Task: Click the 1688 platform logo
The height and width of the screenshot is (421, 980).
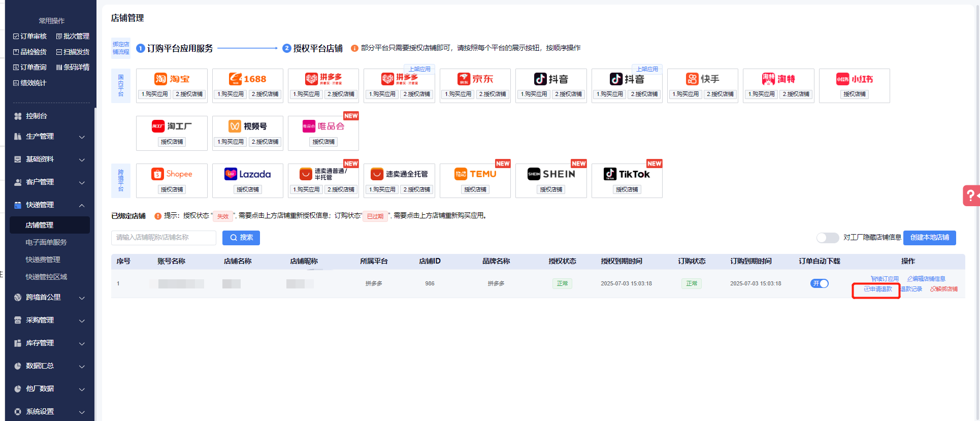Action: pos(247,79)
